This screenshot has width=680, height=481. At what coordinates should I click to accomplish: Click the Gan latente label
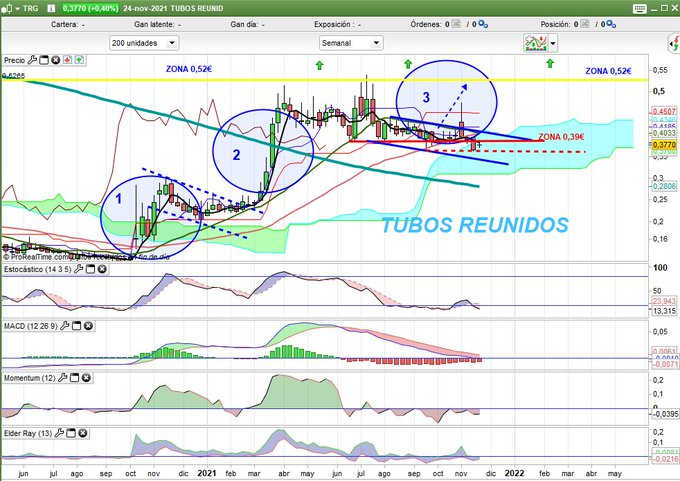tap(154, 24)
